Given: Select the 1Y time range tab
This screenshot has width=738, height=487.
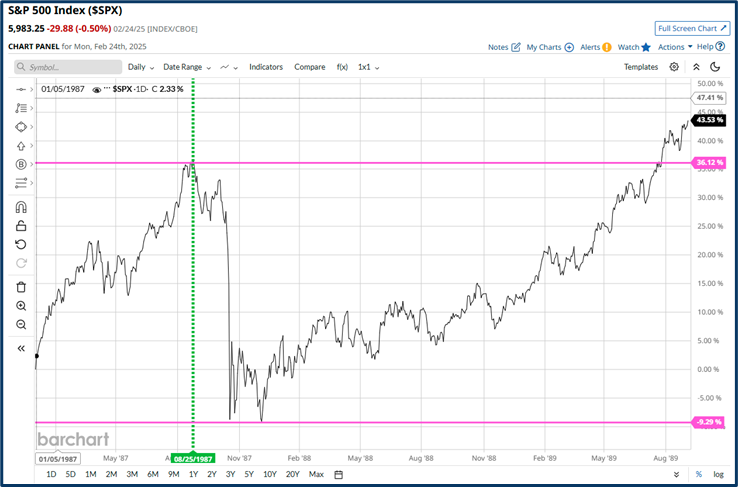Looking at the screenshot, I should point(193,474).
